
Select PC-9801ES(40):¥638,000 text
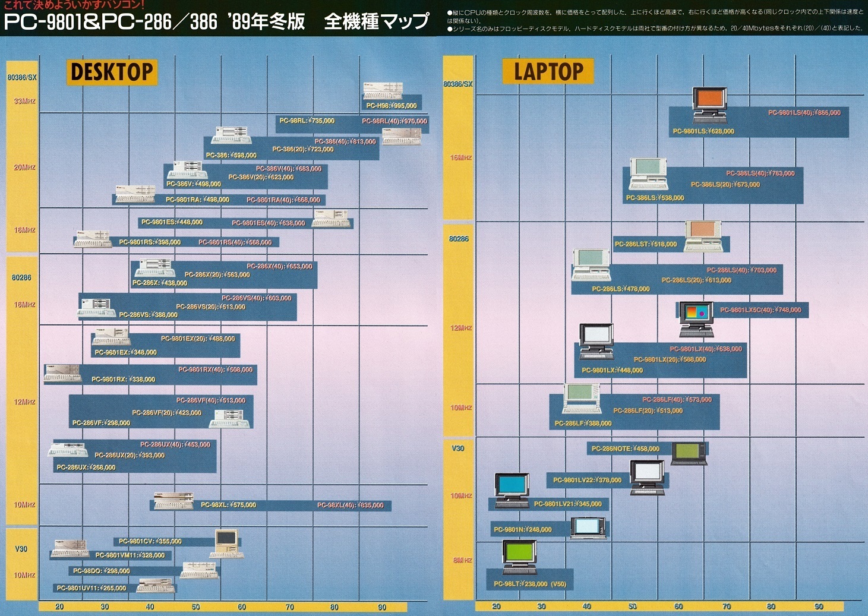(x=269, y=223)
